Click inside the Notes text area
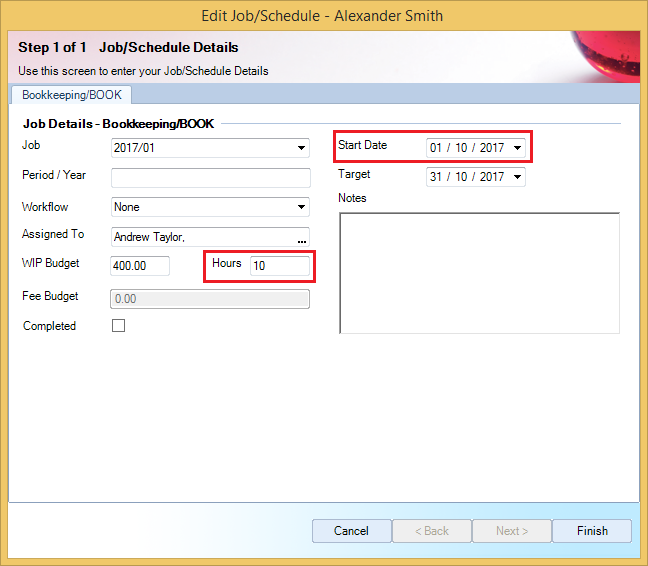 479,273
